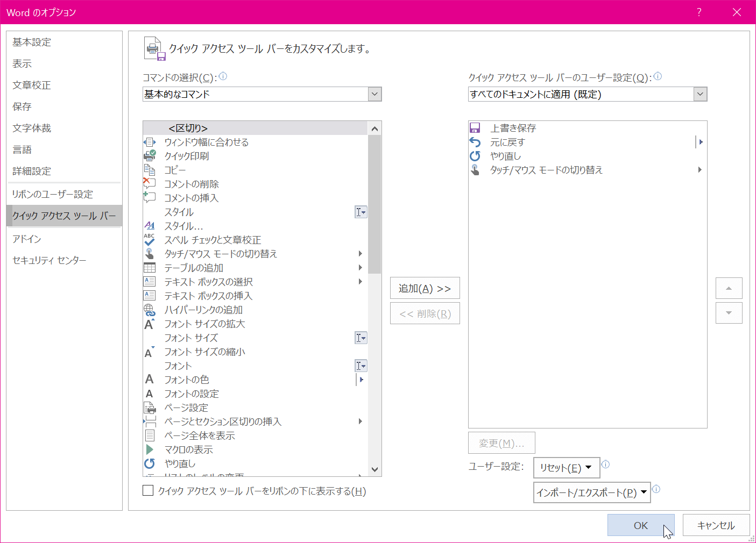Image resolution: width=756 pixels, height=543 pixels.
Task: Expand the テーブルの追加 submenu arrow
Action: 361,268
